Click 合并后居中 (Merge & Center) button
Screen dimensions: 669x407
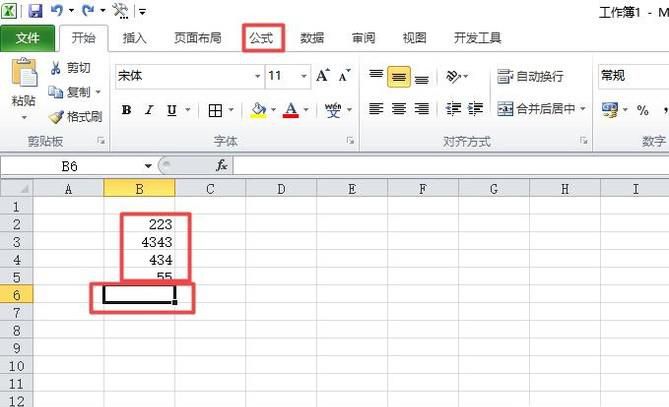(x=536, y=109)
